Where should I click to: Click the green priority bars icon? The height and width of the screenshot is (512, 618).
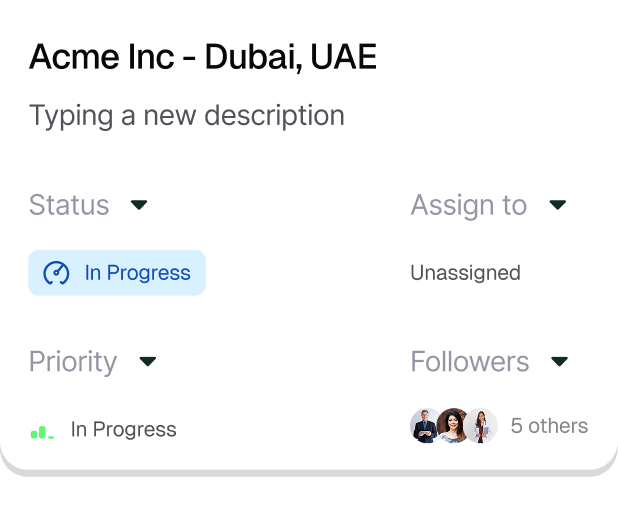tap(41, 432)
